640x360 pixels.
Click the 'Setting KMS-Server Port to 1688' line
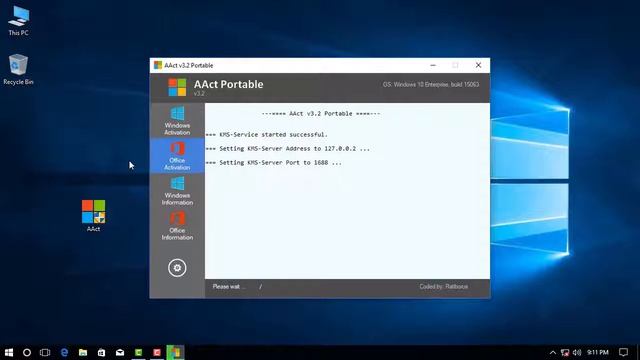pyautogui.click(x=273, y=162)
